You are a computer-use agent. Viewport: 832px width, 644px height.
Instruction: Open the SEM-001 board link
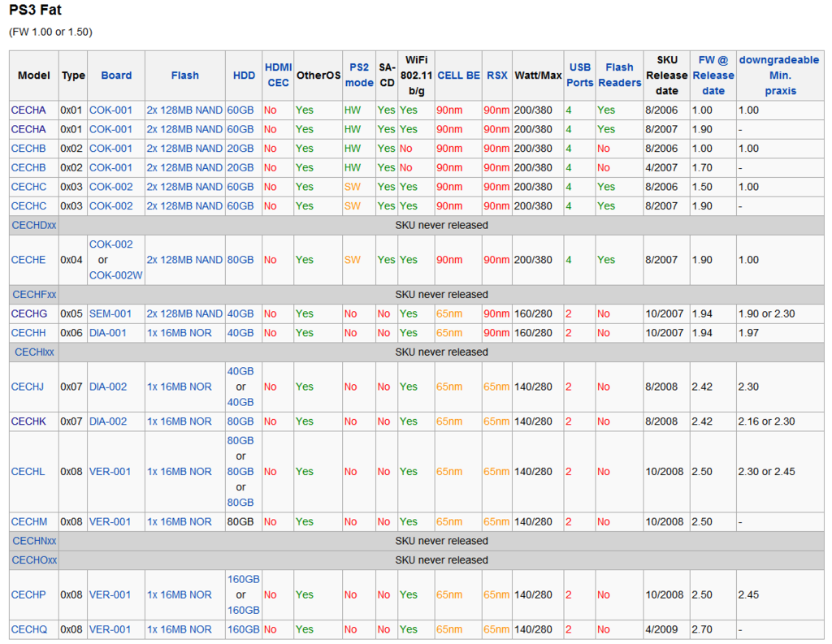tap(110, 314)
